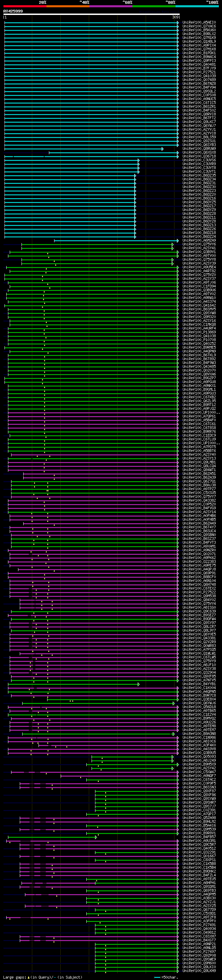222x980 pixels.
Task: Select hit label UniRef100_Q84WT1
Action: click(199, 470)
